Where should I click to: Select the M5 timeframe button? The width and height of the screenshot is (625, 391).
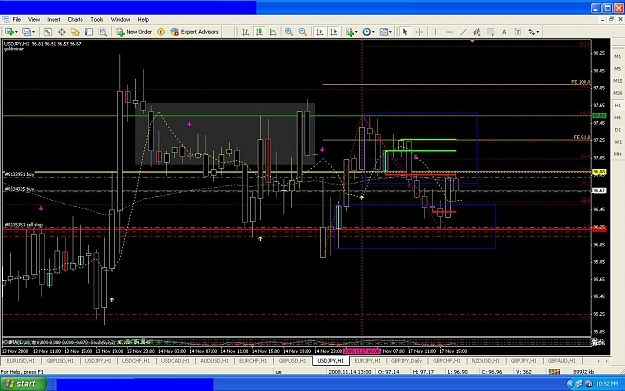click(617, 69)
